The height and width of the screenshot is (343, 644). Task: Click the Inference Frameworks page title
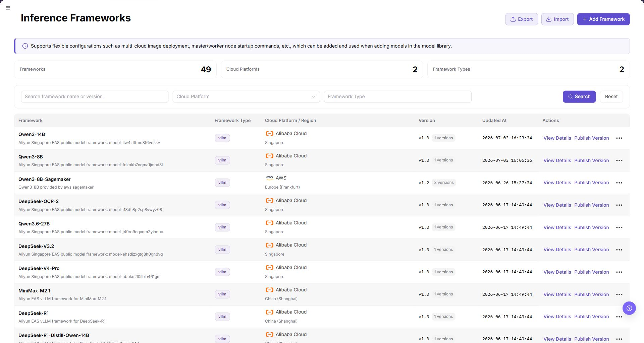pyautogui.click(x=76, y=18)
